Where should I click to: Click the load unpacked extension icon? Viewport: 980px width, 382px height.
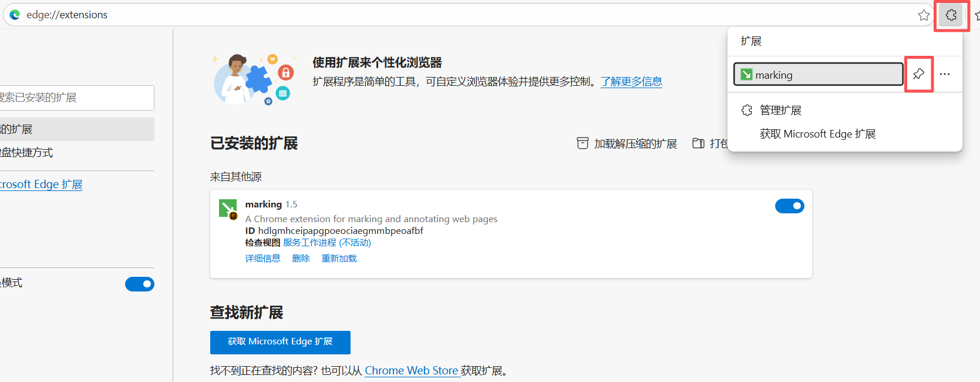(x=582, y=143)
